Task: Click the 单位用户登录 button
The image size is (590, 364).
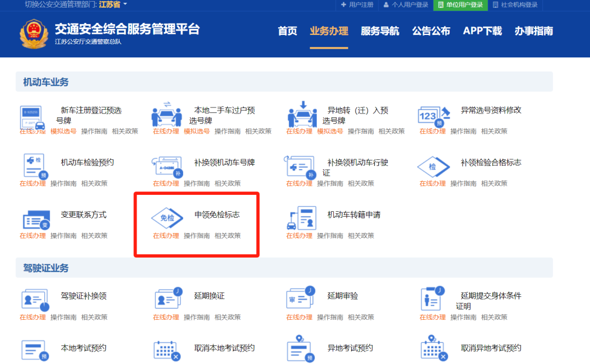Action: click(461, 5)
